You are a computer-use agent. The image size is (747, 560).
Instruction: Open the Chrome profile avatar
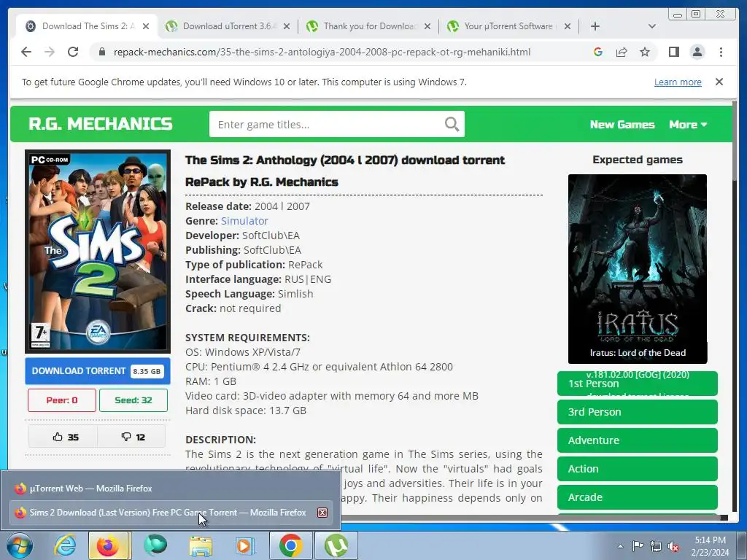pyautogui.click(x=697, y=52)
